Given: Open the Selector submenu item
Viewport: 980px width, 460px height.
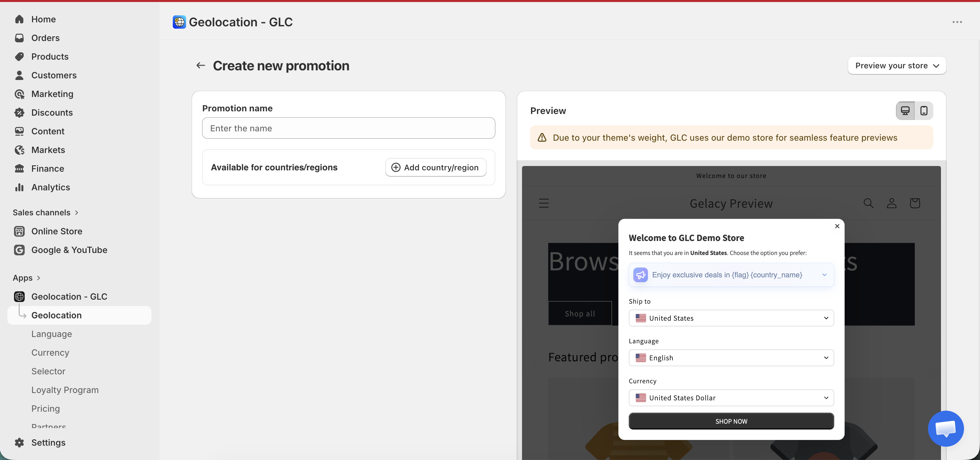Looking at the screenshot, I should 48,371.
